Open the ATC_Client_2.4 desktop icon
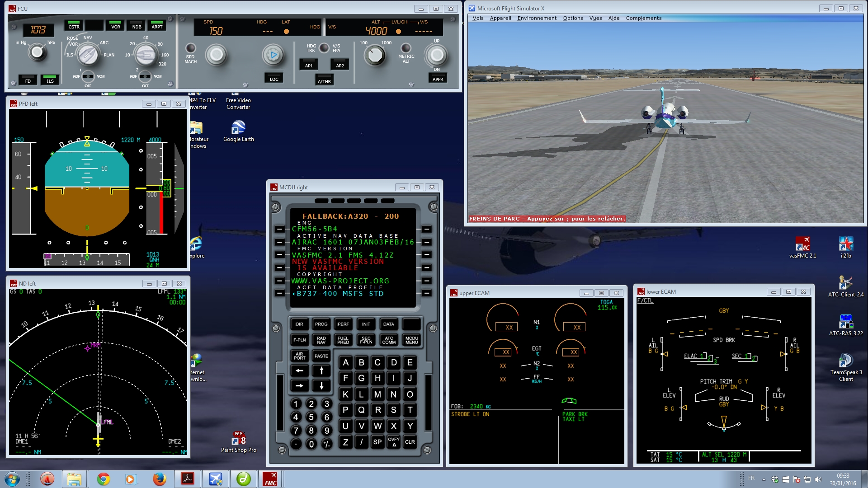Viewport: 868px width, 488px height. click(846, 286)
